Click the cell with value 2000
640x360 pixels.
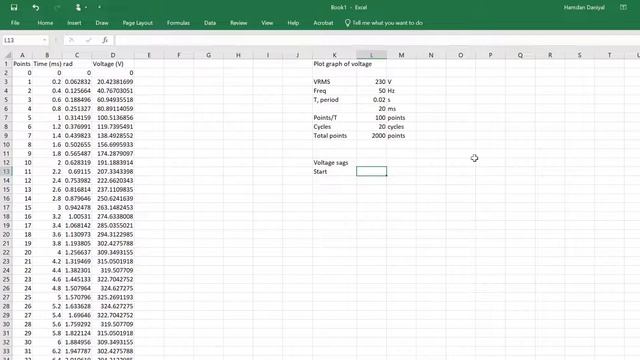(x=371, y=136)
